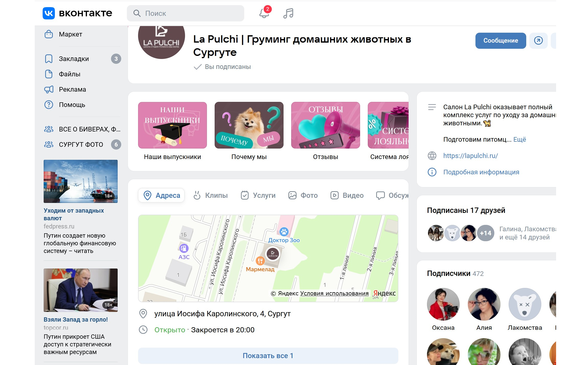
Task: Open «Подробная информация» link
Action: (x=481, y=172)
